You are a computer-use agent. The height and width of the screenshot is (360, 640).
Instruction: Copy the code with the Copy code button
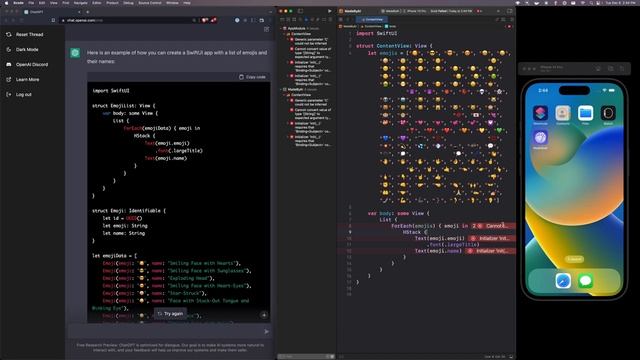[x=252, y=77]
